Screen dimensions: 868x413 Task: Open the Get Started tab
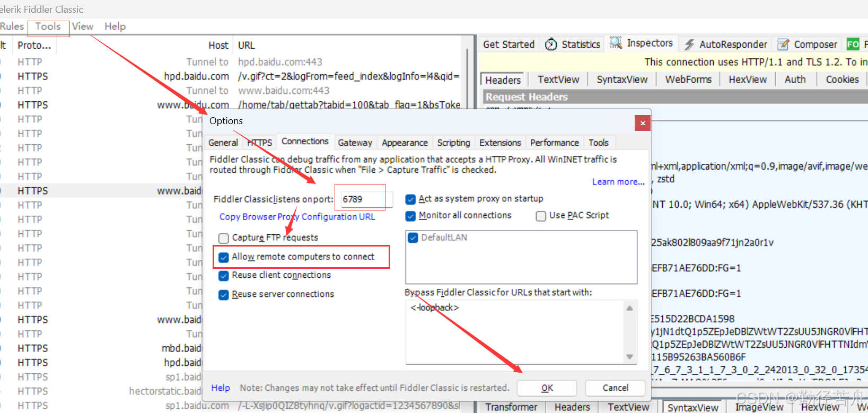[x=508, y=45]
